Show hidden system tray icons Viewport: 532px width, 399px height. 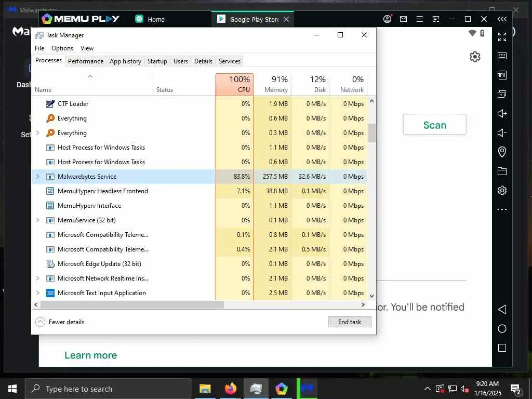tap(428, 389)
